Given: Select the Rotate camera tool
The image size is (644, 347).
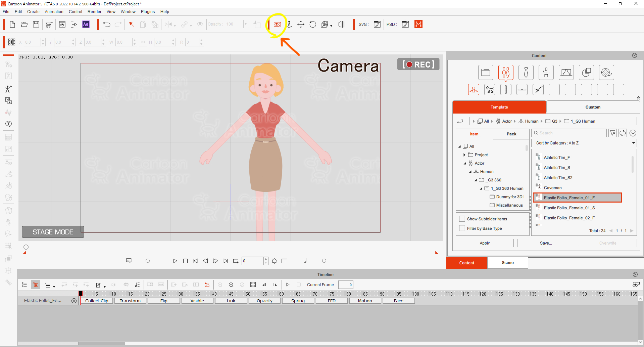Looking at the screenshot, I should [312, 24].
